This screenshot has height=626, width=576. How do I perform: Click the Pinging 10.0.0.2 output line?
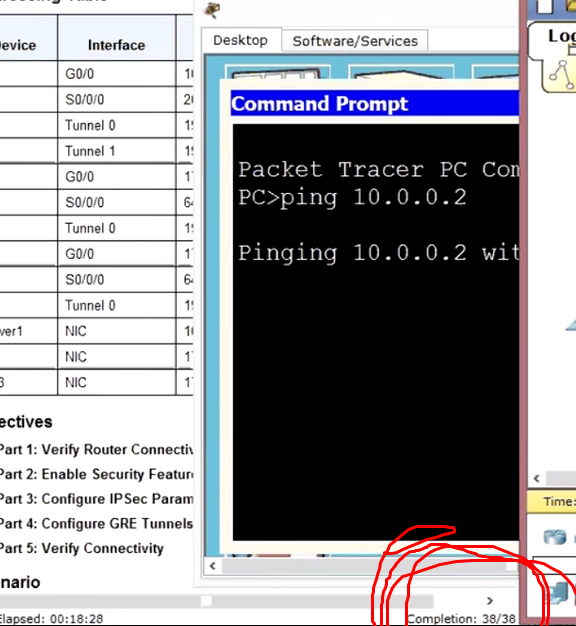[378, 253]
